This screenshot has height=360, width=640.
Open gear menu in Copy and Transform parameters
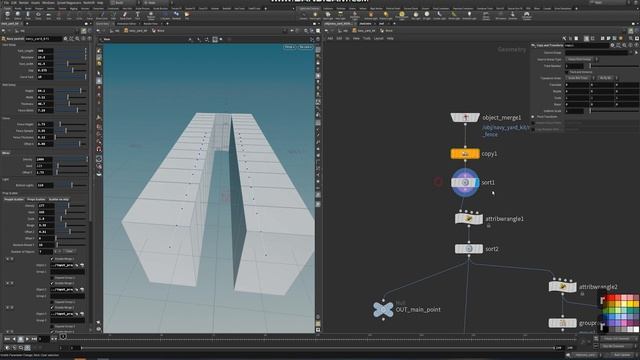pos(612,45)
